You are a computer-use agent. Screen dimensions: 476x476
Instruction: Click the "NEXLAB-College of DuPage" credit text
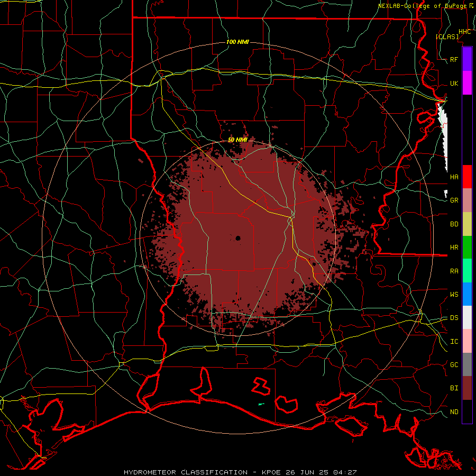(422, 6)
